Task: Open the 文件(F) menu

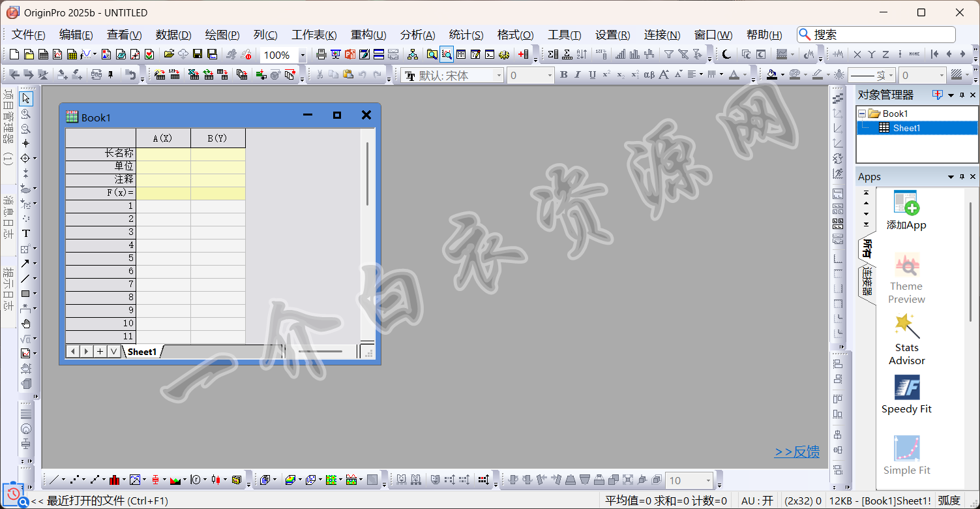Action: pyautogui.click(x=28, y=35)
